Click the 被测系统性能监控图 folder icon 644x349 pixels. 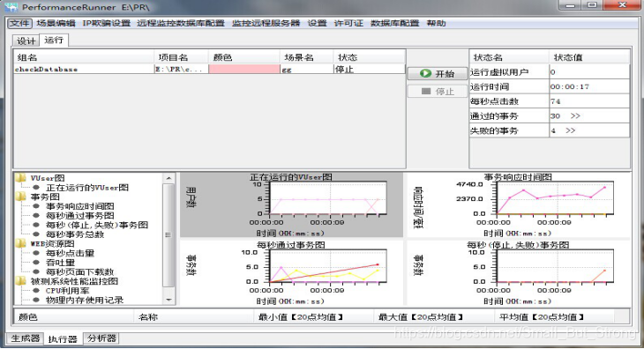pyautogui.click(x=21, y=281)
